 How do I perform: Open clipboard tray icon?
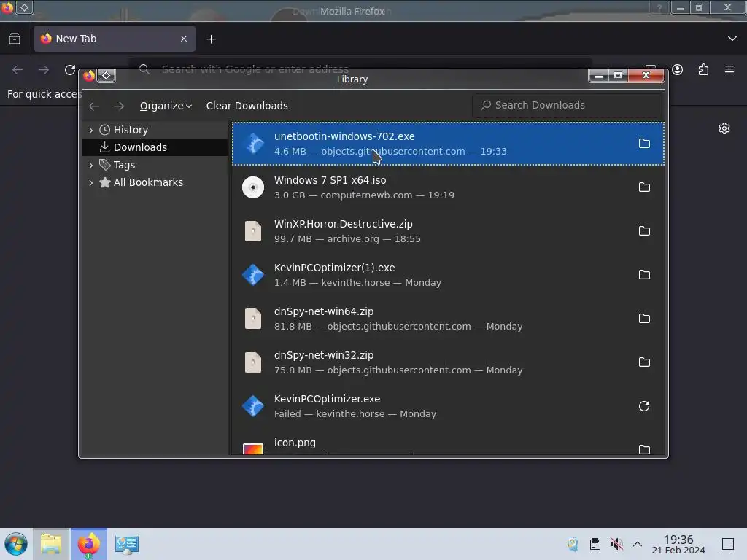tap(595, 544)
